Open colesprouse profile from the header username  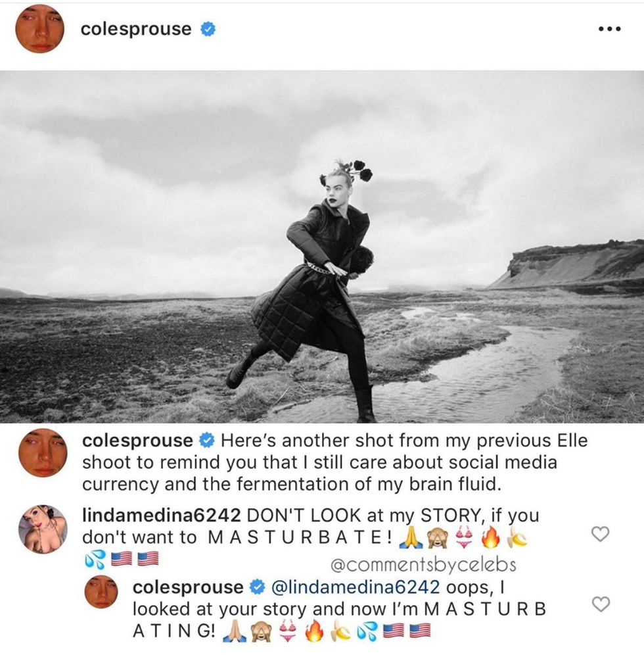pyautogui.click(x=136, y=29)
